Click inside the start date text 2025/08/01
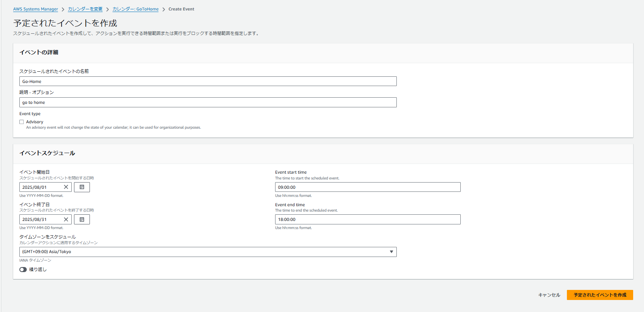 pyautogui.click(x=39, y=187)
